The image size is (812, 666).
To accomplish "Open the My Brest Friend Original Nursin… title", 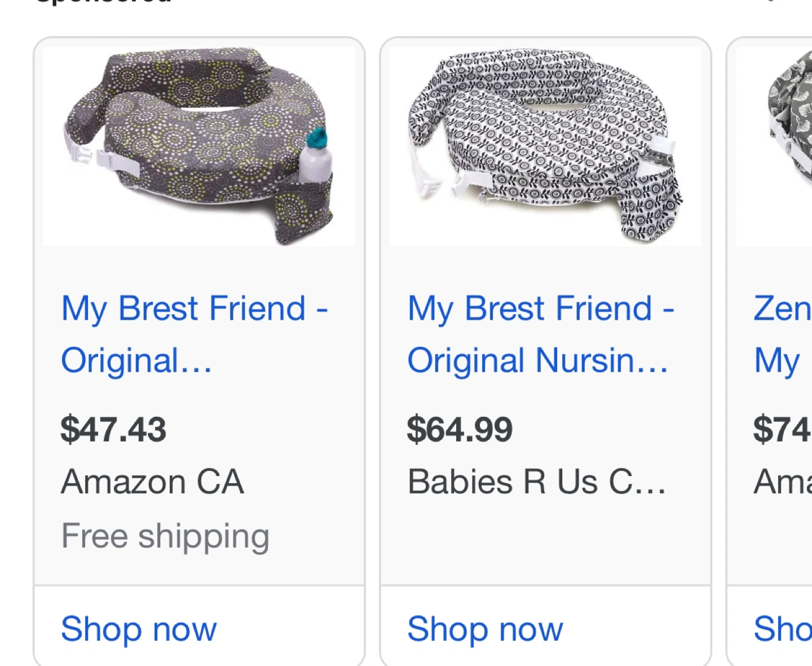I will click(x=540, y=334).
